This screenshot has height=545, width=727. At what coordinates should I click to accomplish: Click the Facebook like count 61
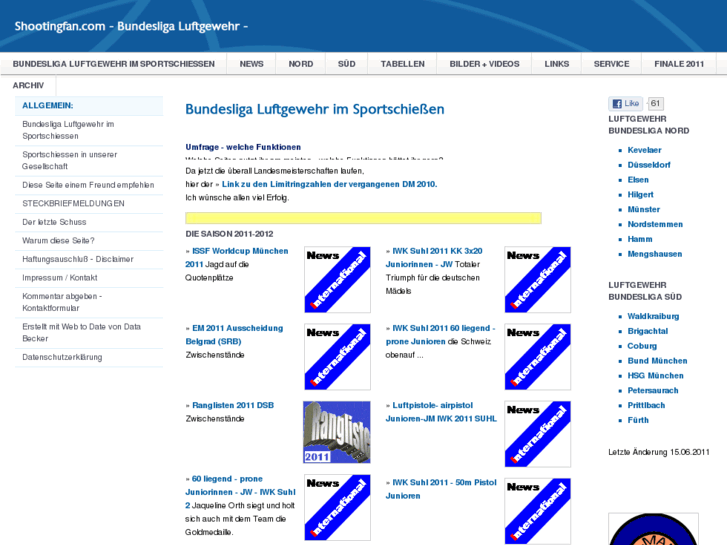[x=655, y=103]
